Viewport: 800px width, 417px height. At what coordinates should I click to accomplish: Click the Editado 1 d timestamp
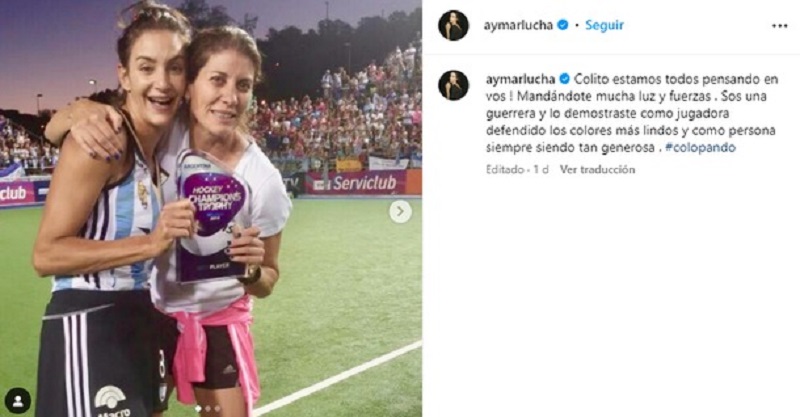[517, 169]
